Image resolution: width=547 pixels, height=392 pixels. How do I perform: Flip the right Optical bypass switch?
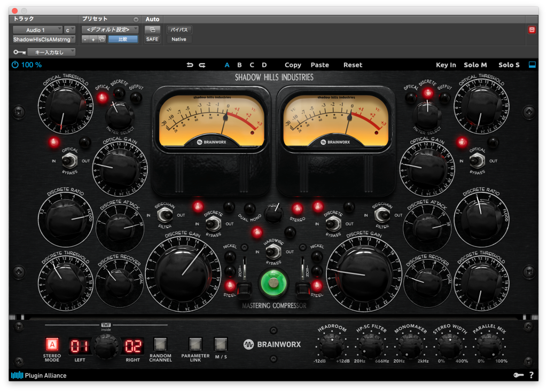(477, 161)
